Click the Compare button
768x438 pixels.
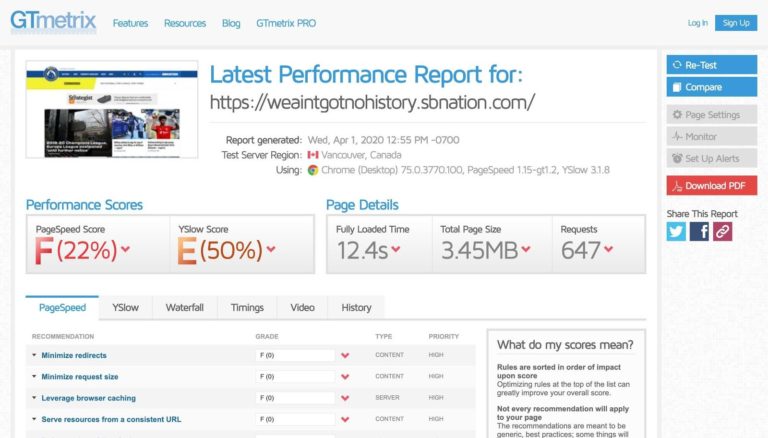712,87
